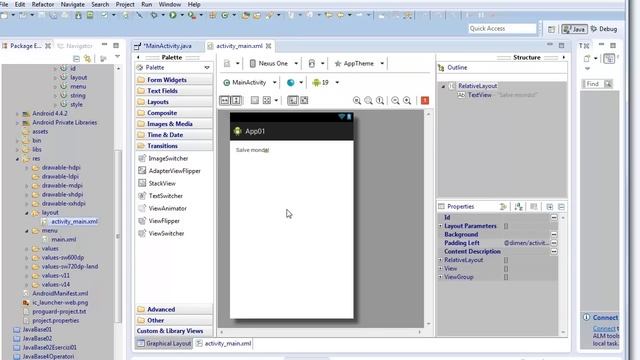Select the 'Salve mondo!' text in layout preview
Image resolution: width=640 pixels, height=360 pixels.
click(252, 150)
